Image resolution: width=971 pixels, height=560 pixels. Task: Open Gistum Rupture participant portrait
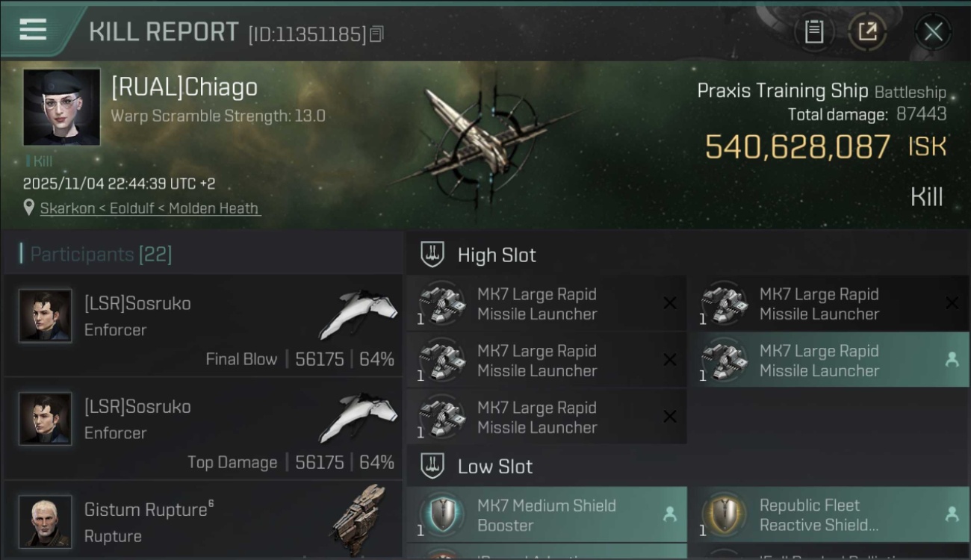(46, 520)
